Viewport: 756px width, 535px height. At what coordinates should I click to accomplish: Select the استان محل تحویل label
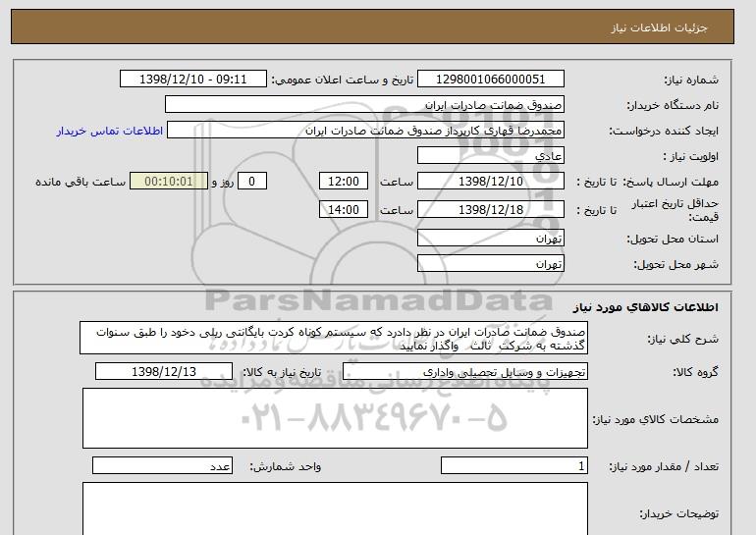(x=673, y=240)
